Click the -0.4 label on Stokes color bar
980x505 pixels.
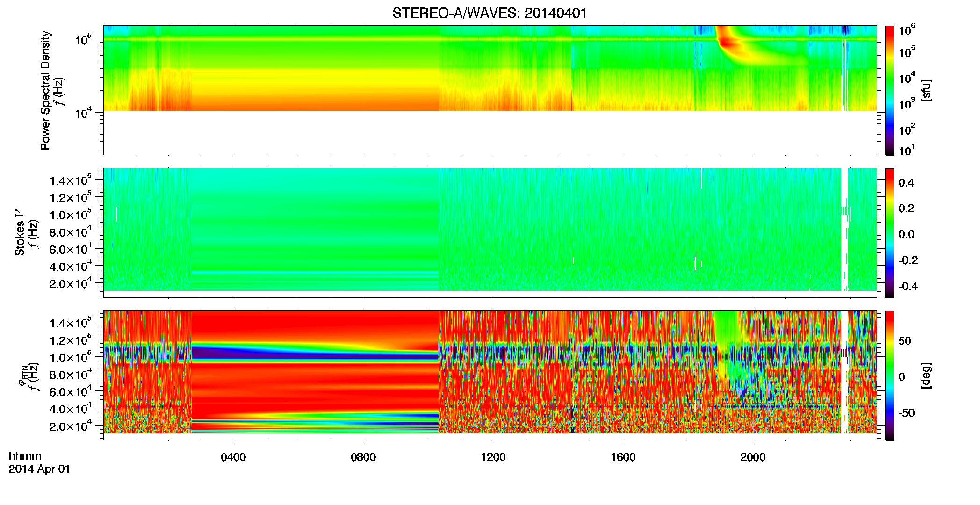908,286
